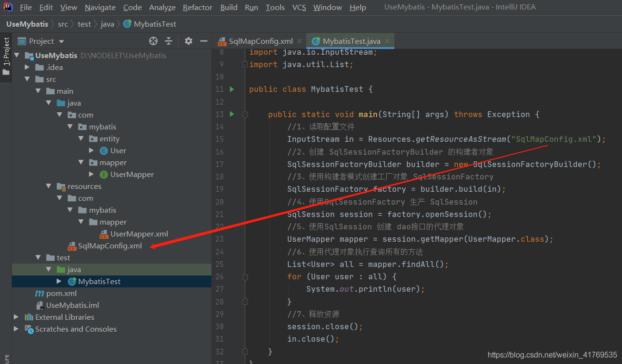Click the green test java folder icon

61,270
